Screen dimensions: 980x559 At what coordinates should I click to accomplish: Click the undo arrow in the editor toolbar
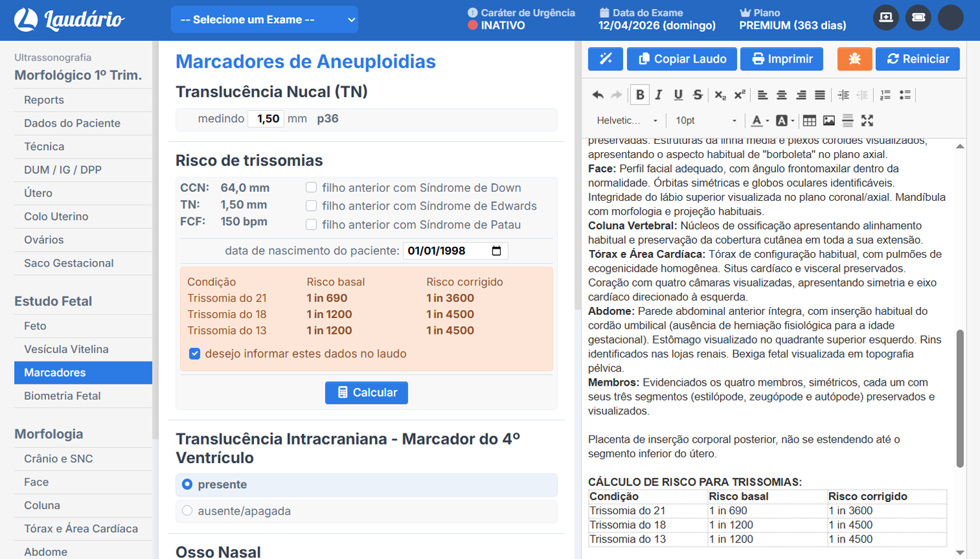[597, 94]
